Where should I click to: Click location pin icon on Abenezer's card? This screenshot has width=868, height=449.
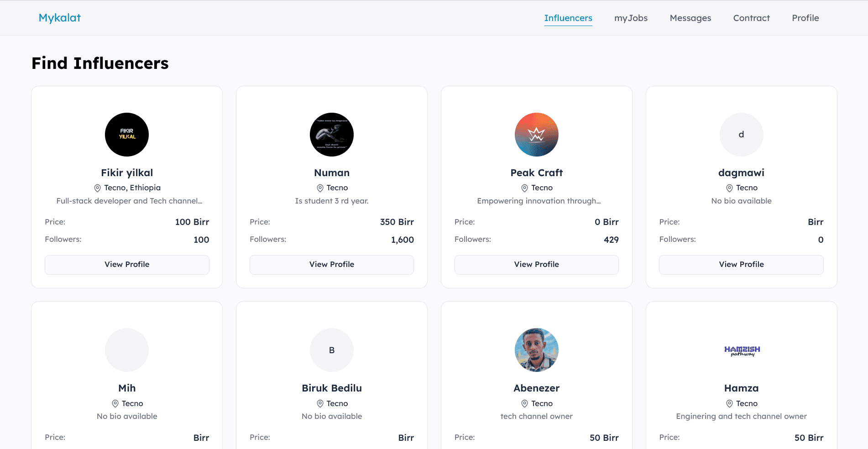click(x=525, y=404)
